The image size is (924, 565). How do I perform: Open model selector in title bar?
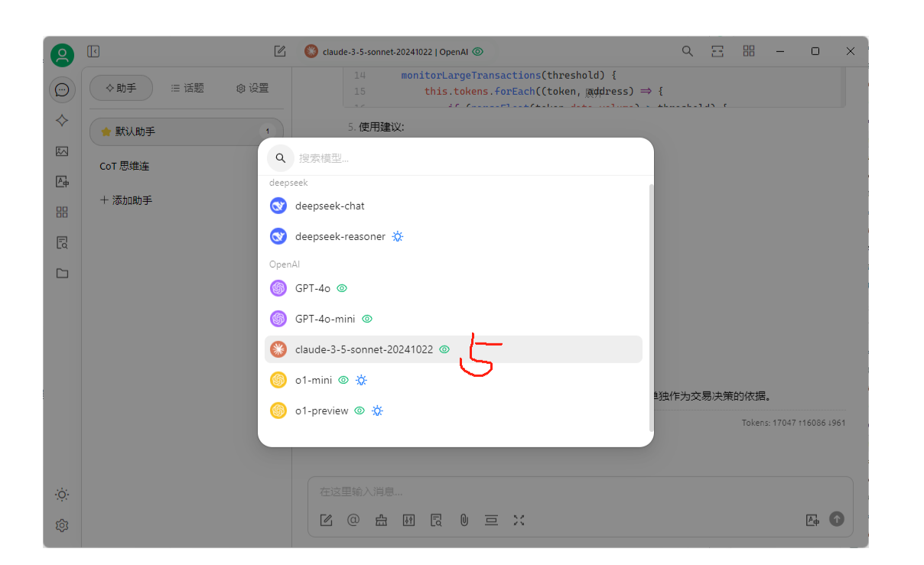pos(394,51)
